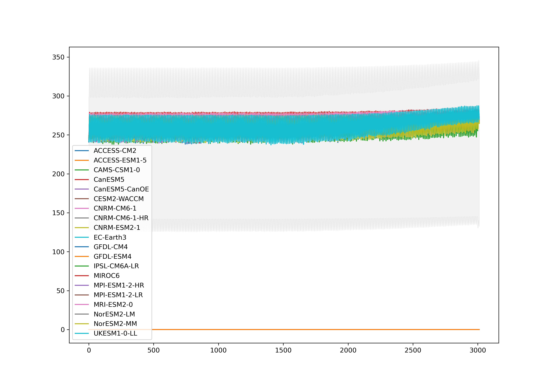
Task: Select the UKESM1-0-LL legend entry
Action: pyautogui.click(x=115, y=333)
